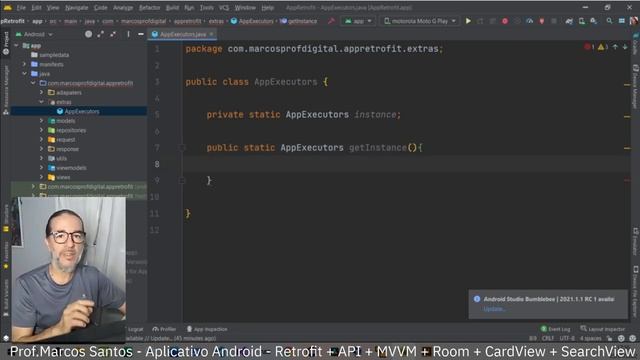Image resolution: width=640 pixels, height=360 pixels.
Task: Click Collapse All in Project panel
Action: coord(113,34)
